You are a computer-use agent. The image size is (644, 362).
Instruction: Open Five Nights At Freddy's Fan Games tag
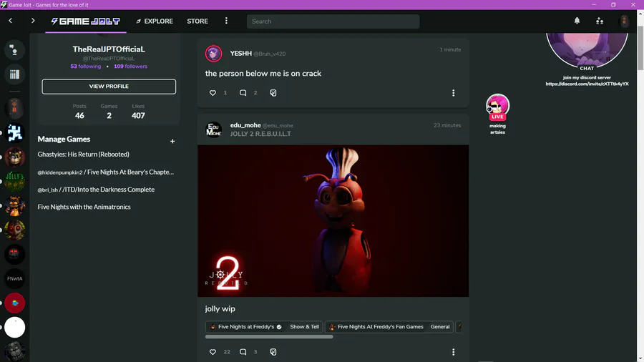coord(376,327)
